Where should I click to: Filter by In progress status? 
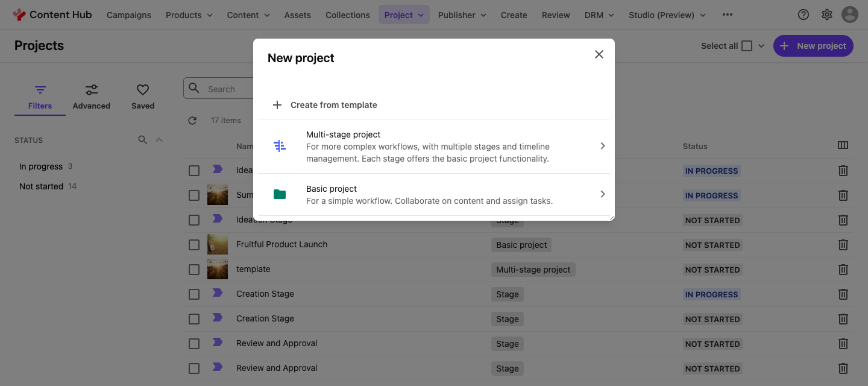coord(40,166)
